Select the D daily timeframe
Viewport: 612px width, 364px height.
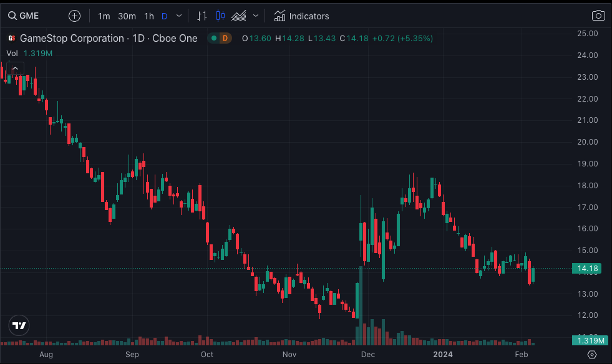pos(164,16)
